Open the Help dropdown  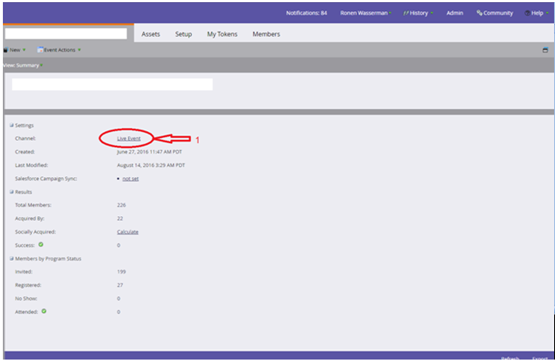click(536, 13)
